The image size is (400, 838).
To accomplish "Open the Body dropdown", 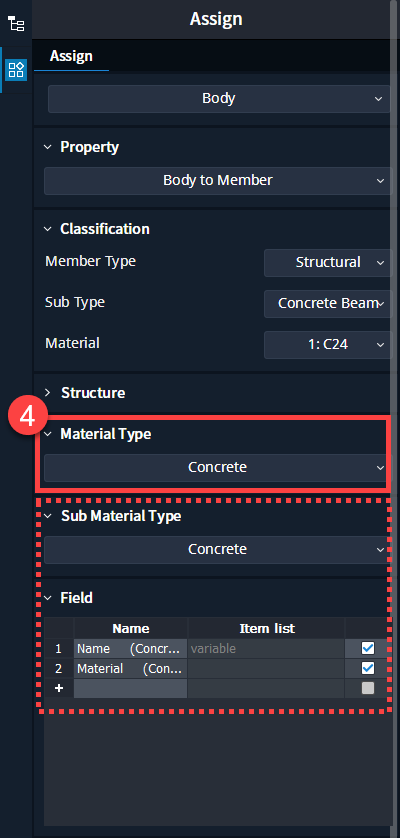I will pos(219,99).
